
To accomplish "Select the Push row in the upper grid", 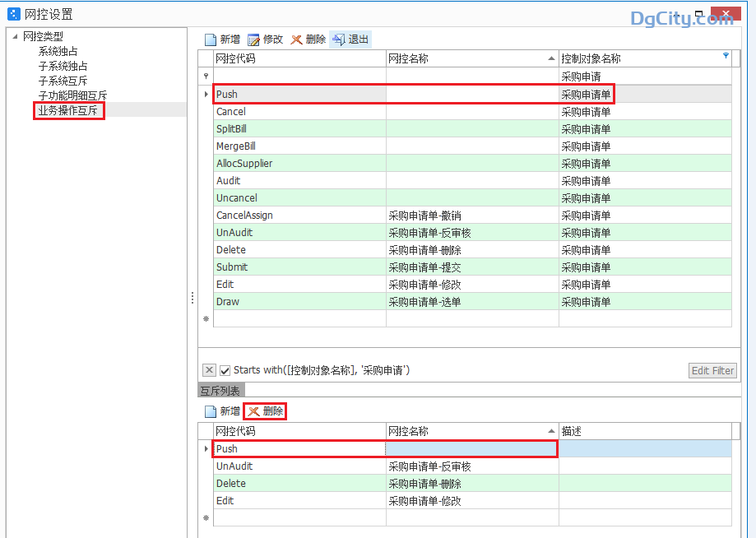I will click(x=296, y=94).
